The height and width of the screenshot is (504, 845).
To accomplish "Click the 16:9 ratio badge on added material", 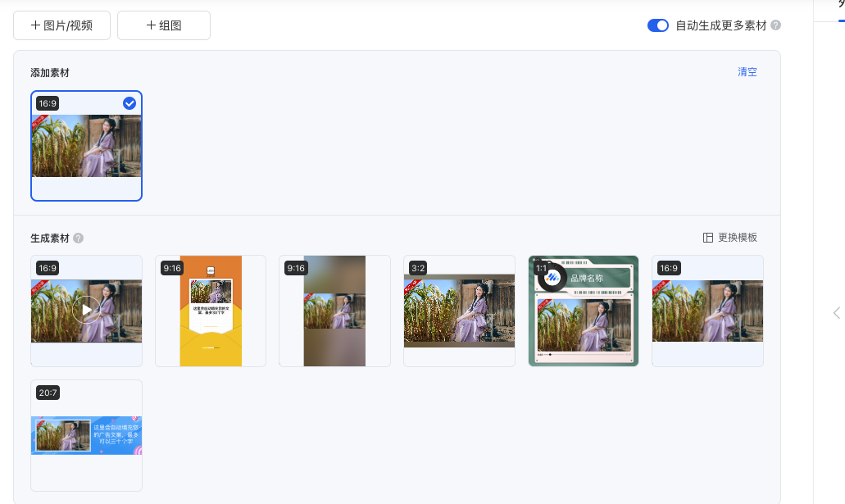I will [48, 103].
